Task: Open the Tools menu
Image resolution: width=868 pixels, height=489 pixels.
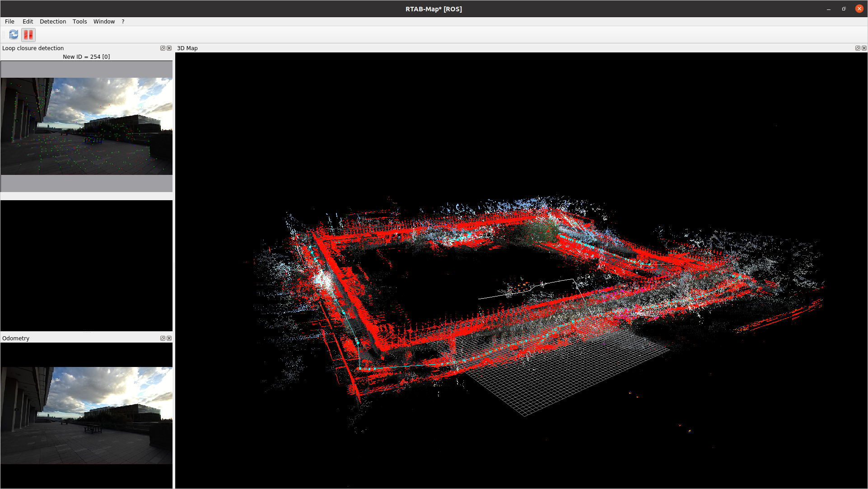Action: (x=79, y=22)
